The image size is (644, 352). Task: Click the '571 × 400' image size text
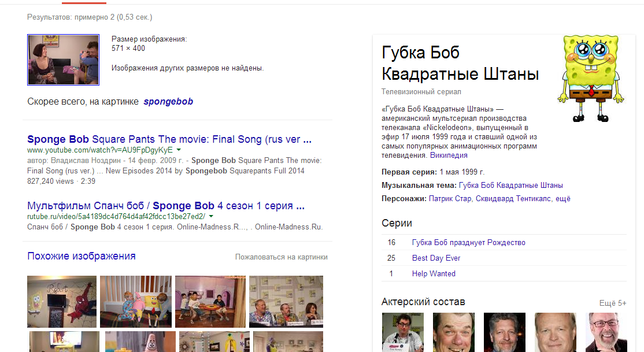click(x=128, y=48)
